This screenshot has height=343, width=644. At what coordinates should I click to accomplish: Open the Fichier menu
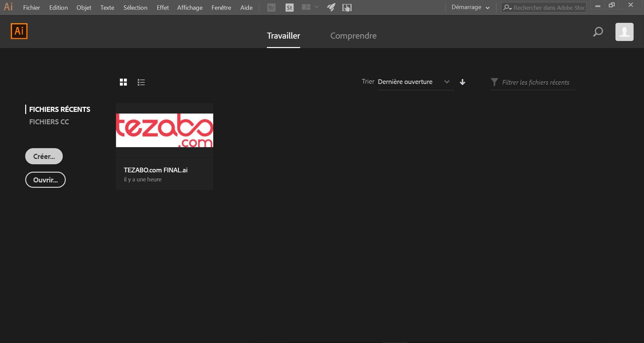point(32,7)
